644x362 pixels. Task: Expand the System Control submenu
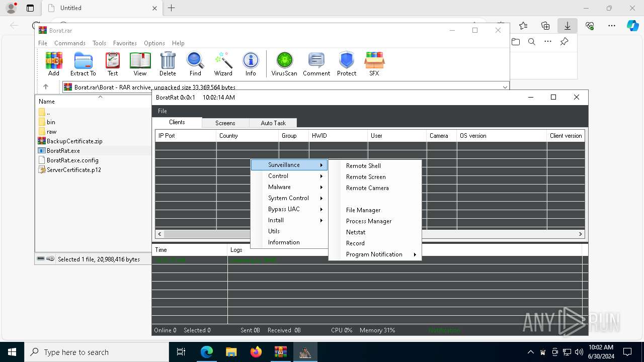tap(289, 198)
